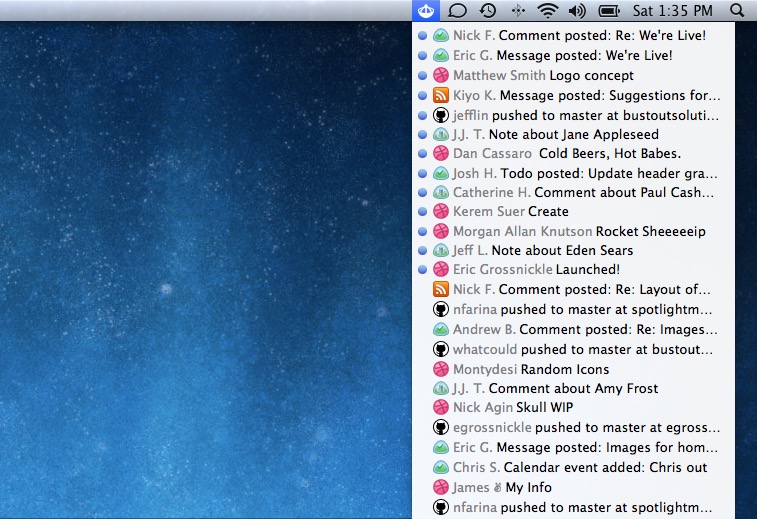Click Basecamp icon beside Josh H.
This screenshot has height=519, width=757.
[x=440, y=173]
